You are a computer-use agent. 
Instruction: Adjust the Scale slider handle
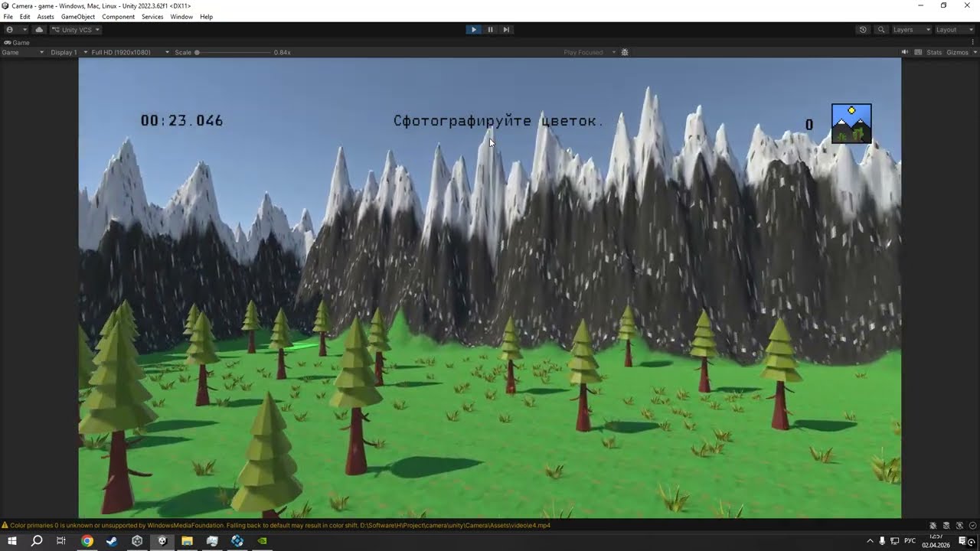[197, 53]
